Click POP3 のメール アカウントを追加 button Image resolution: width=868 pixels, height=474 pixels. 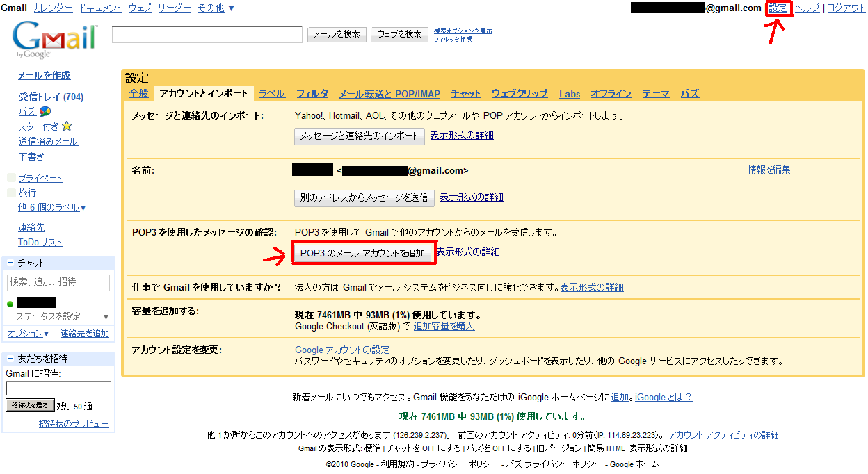tap(363, 254)
